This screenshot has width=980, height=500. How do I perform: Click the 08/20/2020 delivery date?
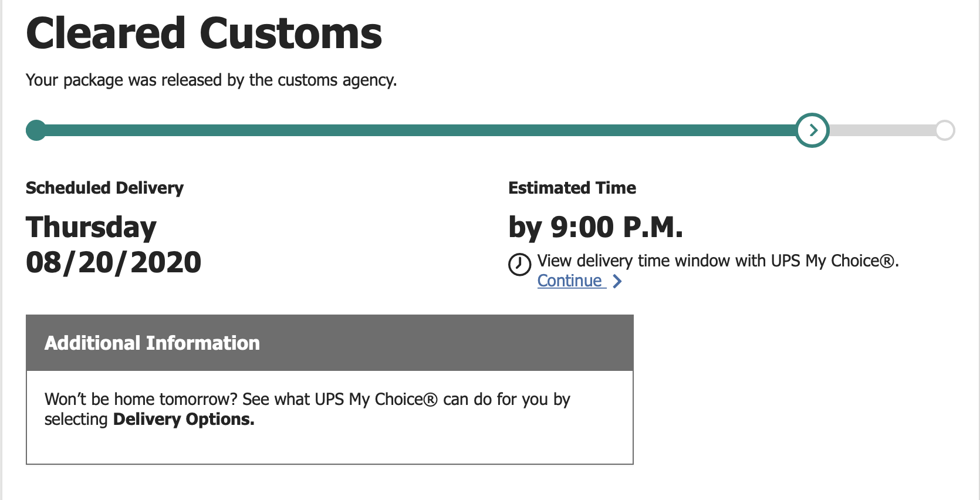click(113, 262)
